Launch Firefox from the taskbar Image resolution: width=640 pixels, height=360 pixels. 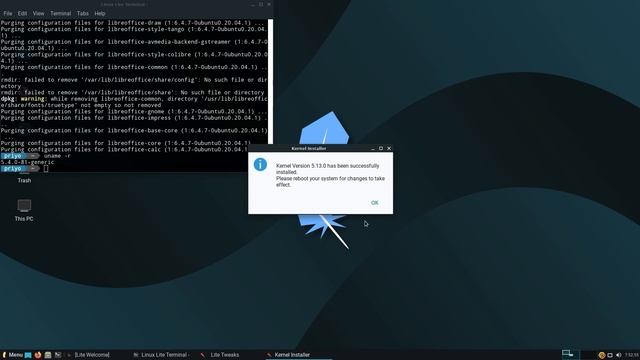(x=38, y=355)
